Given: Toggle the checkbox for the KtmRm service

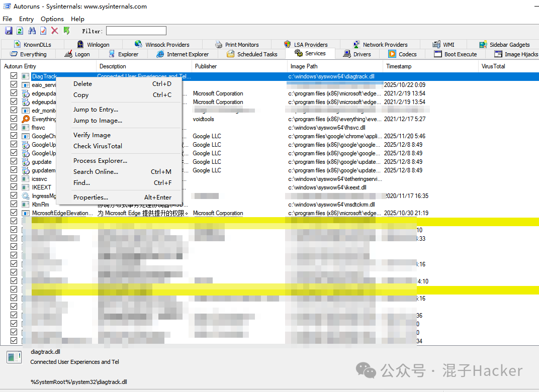Looking at the screenshot, I should click(14, 205).
